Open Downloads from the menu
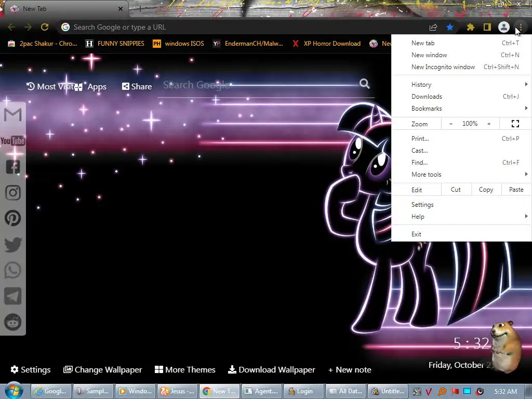Viewport: 532px width, 399px height. click(462, 97)
